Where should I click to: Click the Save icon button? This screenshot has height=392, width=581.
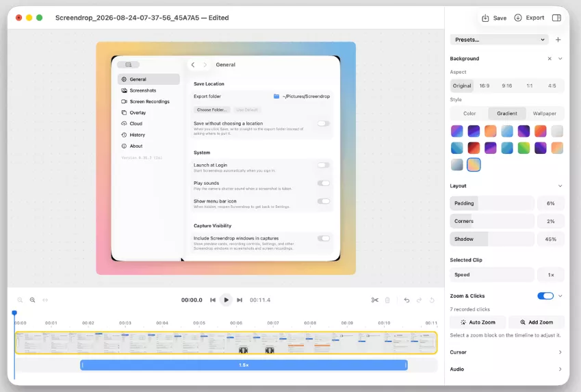click(x=493, y=18)
